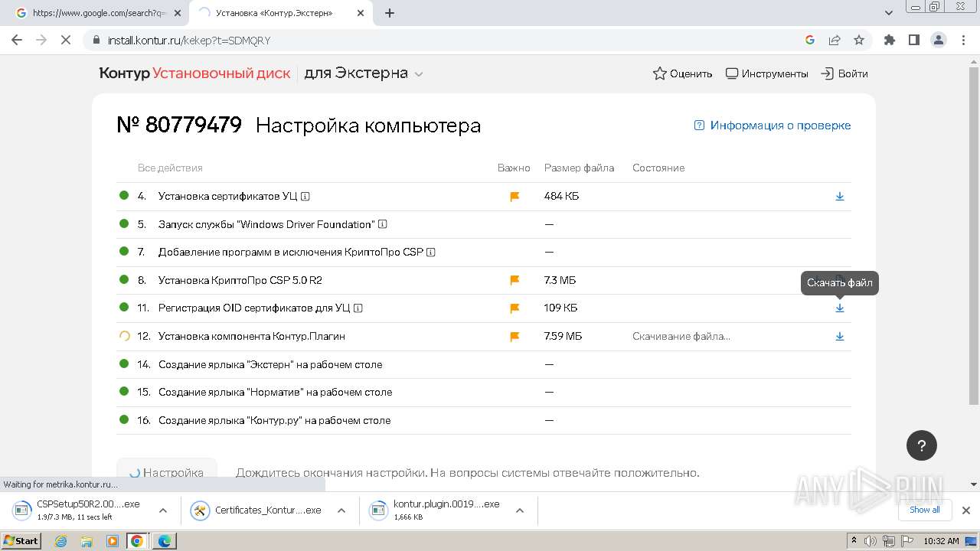Open the round help question button

[922, 445]
